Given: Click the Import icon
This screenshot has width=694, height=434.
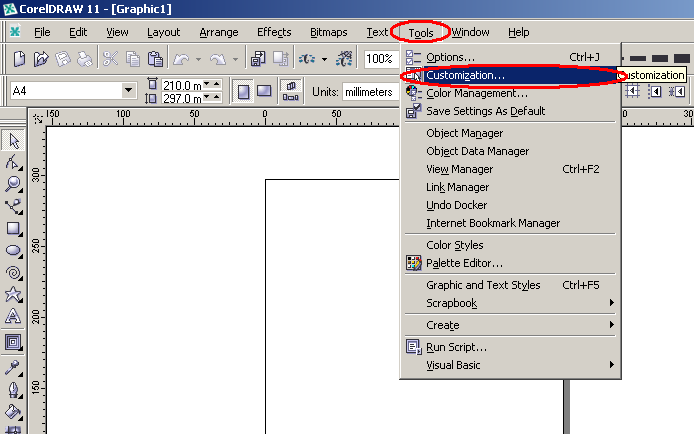Looking at the screenshot, I should click(x=258, y=58).
